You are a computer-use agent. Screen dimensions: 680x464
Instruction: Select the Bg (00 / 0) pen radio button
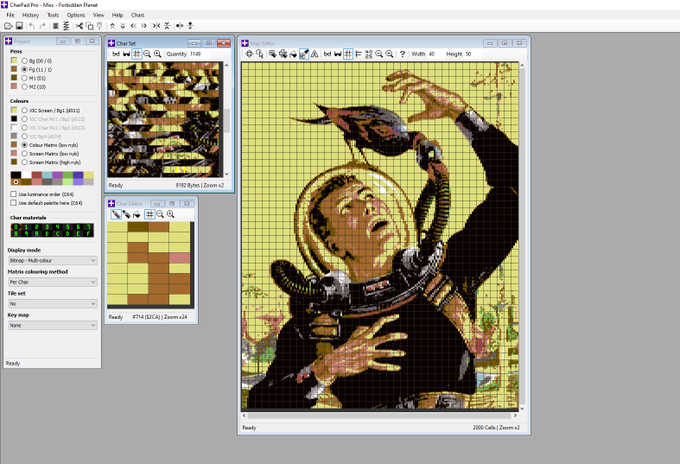click(x=24, y=61)
